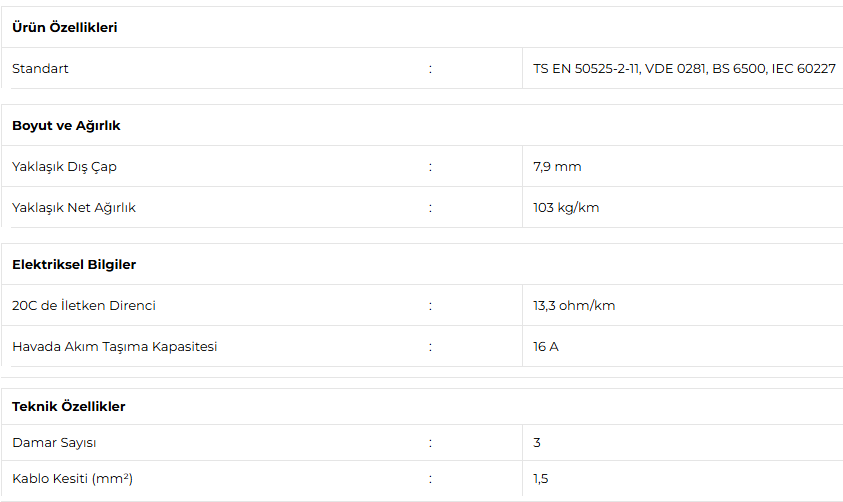Click the Ürün Özellikleri section header
843x502 pixels.
click(64, 28)
